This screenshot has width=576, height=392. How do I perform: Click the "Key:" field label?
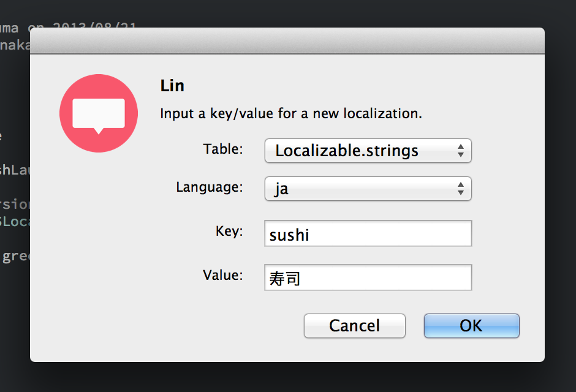click(229, 232)
